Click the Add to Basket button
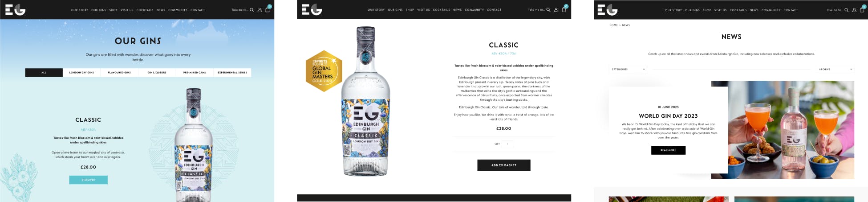The height and width of the screenshot is (202, 868). pos(504,165)
